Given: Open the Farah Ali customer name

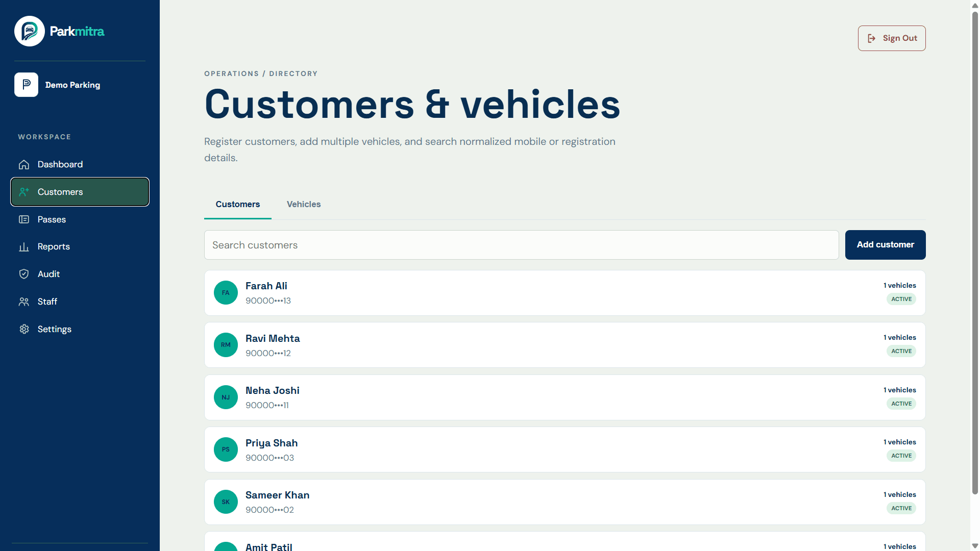Looking at the screenshot, I should [x=266, y=286].
